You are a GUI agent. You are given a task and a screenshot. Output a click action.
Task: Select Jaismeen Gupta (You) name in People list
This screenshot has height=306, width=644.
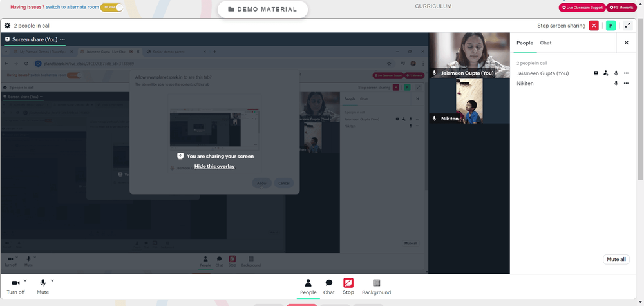[x=542, y=73]
